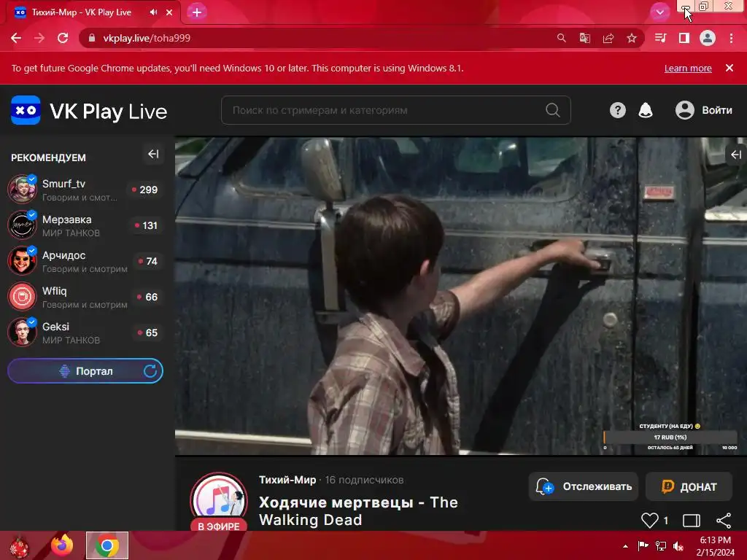This screenshot has width=747, height=560.
Task: Collapse the РЕКОМЕНДУЕМ sidebar with arrow icon
Action: pyautogui.click(x=153, y=154)
